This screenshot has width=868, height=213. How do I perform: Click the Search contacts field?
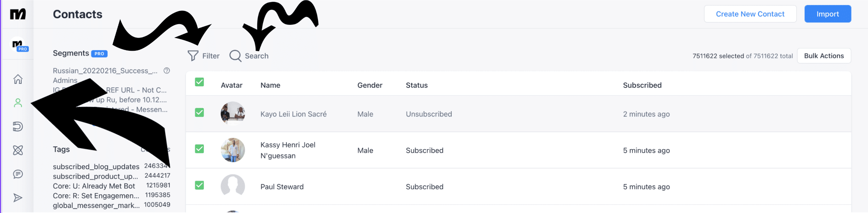[249, 56]
